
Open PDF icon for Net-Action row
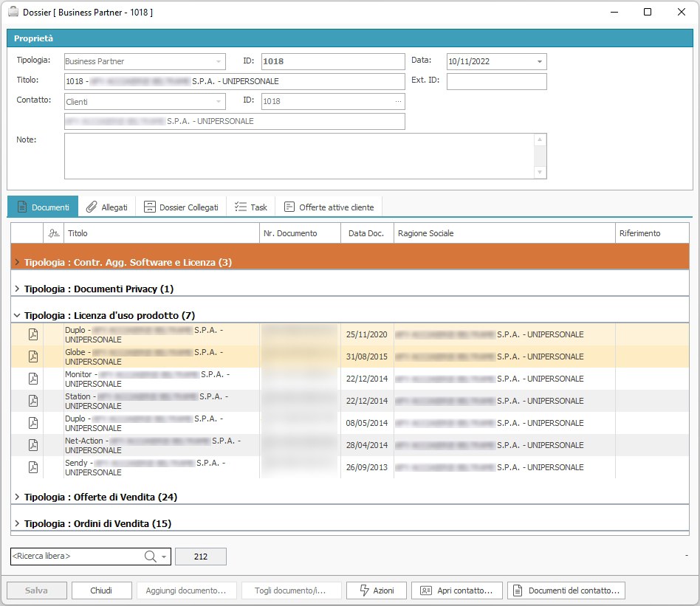[x=33, y=445]
